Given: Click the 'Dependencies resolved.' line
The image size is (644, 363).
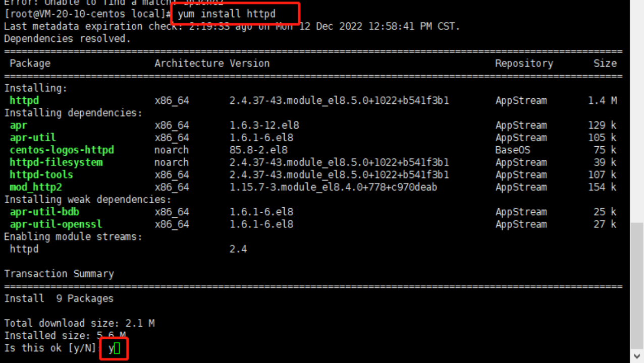Looking at the screenshot, I should pos(68,39).
